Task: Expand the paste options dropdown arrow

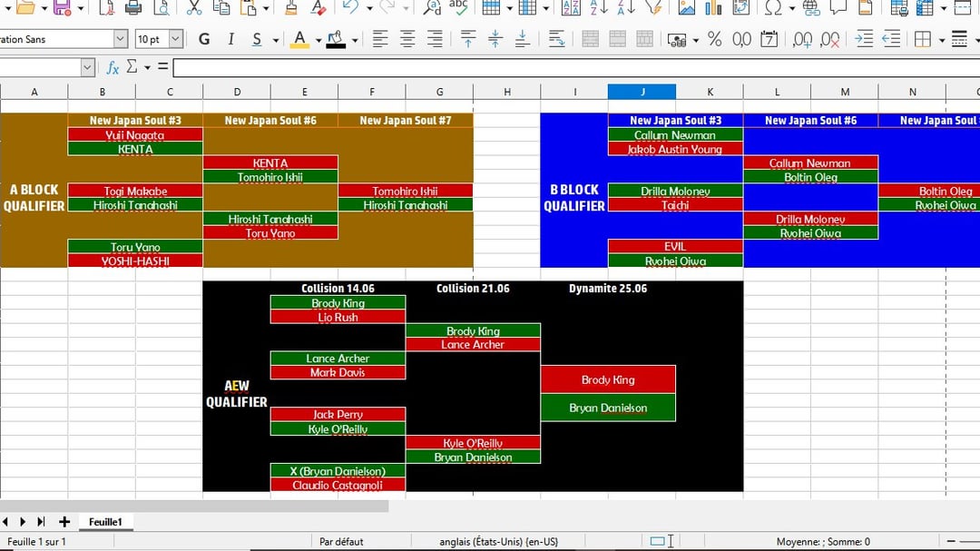Action: click(x=266, y=8)
